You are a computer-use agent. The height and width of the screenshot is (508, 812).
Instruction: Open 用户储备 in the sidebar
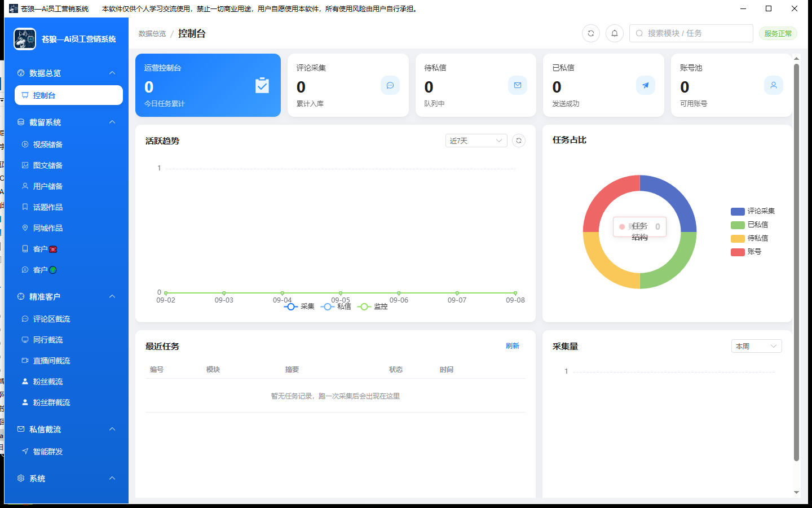[x=69, y=186]
